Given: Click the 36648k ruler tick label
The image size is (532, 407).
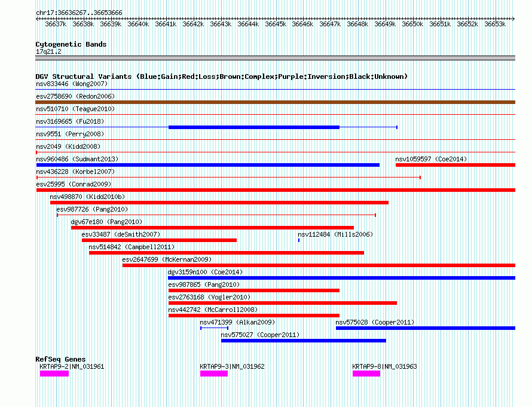Looking at the screenshot, I should click(x=357, y=24).
